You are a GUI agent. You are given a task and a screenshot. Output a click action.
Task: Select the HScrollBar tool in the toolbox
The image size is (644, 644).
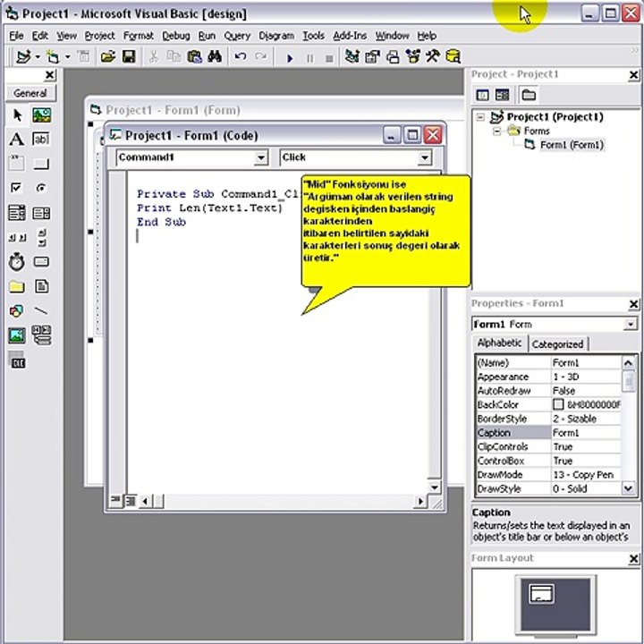click(x=17, y=238)
